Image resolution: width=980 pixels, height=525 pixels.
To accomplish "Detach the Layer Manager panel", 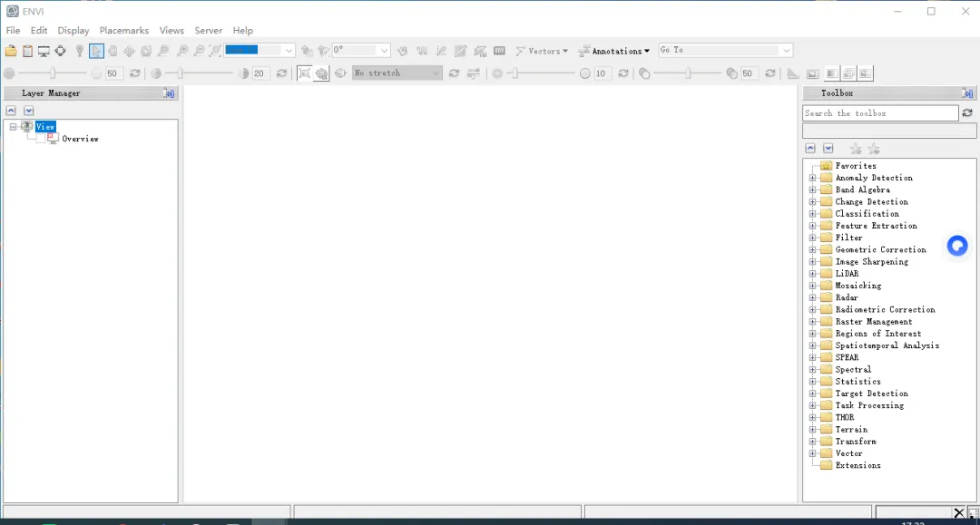I will coord(169,93).
